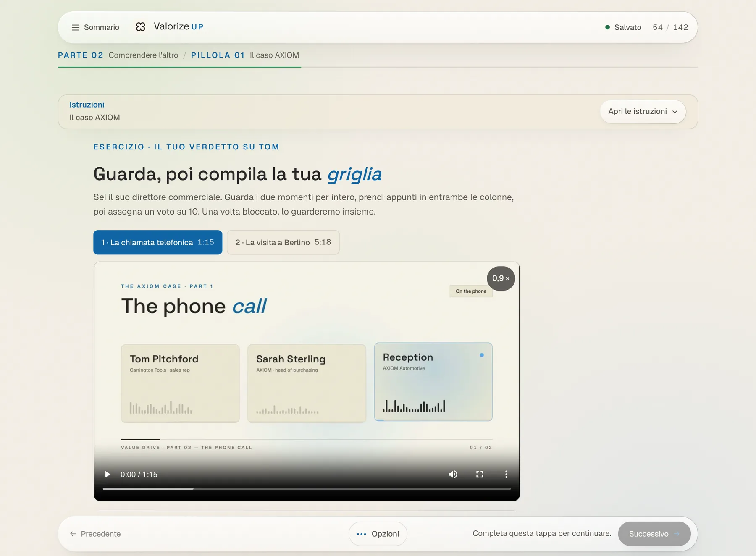Go back with the Precedente button

(x=95, y=534)
